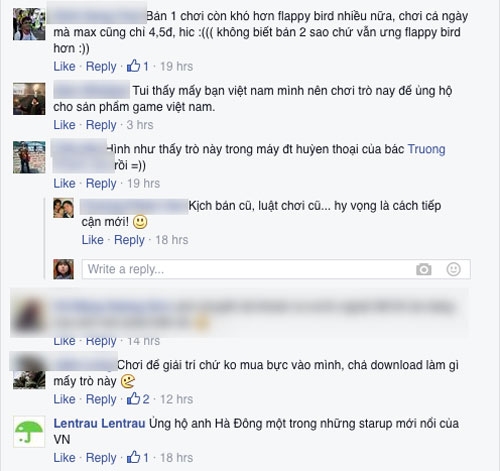The width and height of the screenshot is (500, 471).
Task: Click thumbs-up count on Lentrau Lentrau comment
Action: coord(138,457)
